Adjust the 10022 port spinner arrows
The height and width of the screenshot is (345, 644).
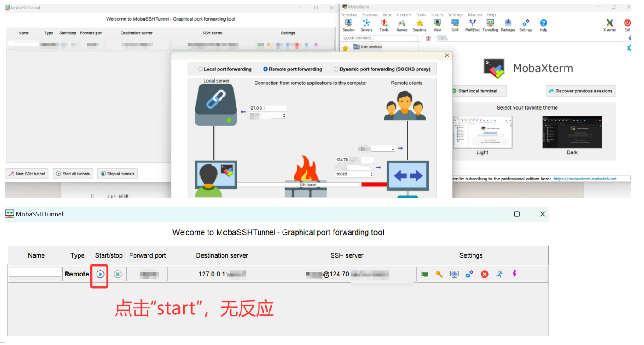(x=371, y=174)
